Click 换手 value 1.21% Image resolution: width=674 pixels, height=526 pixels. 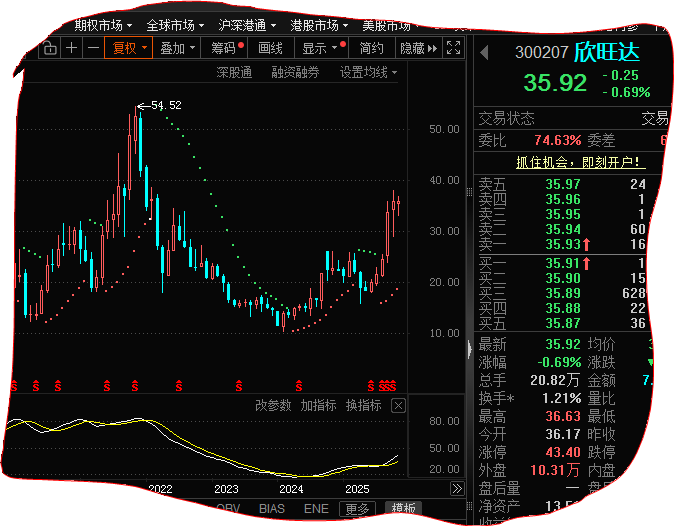point(561,398)
